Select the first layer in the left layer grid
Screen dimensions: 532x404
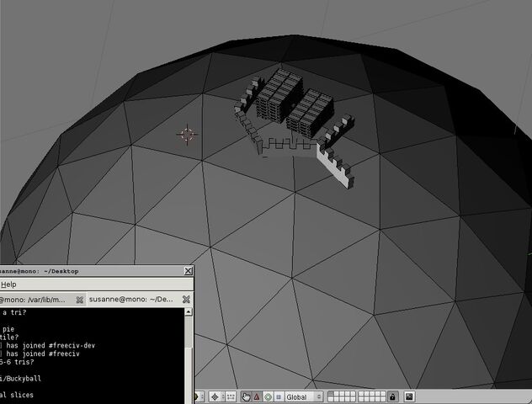coord(331,394)
